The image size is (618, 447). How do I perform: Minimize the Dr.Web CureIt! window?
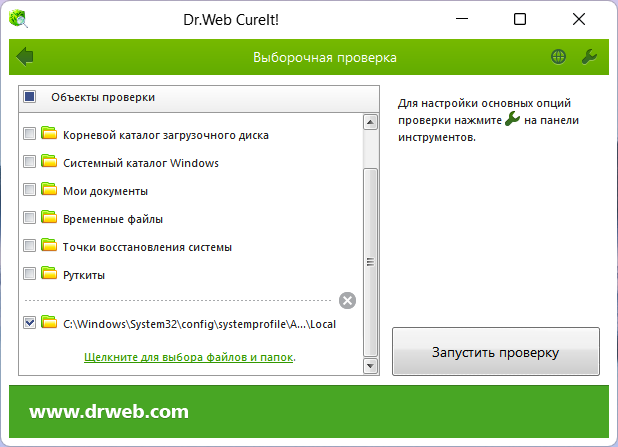(x=462, y=19)
